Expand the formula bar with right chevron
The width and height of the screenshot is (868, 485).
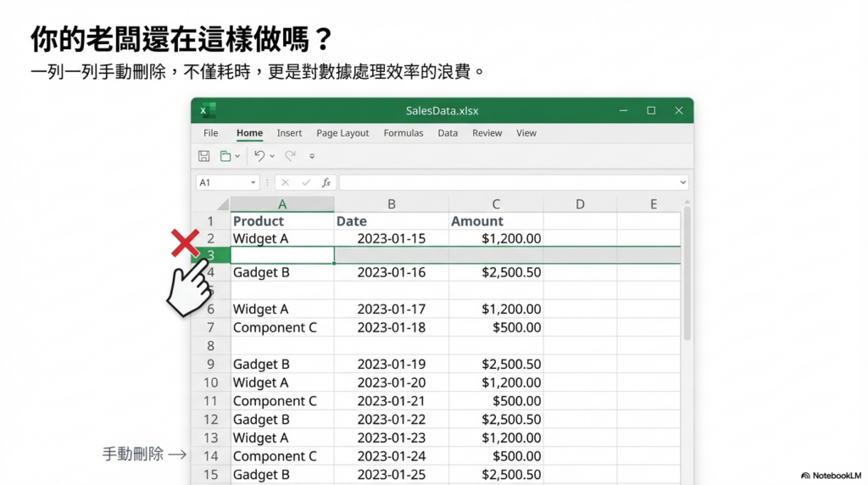pos(683,183)
